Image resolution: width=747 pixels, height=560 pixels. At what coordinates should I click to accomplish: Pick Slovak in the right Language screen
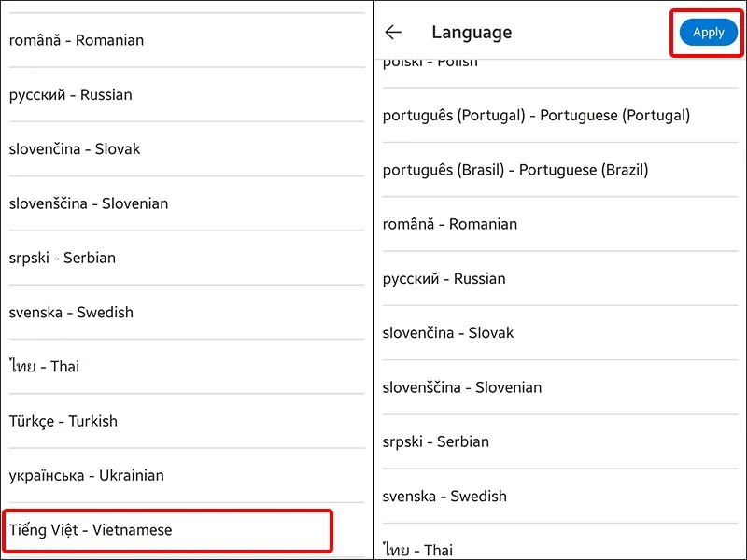point(448,333)
